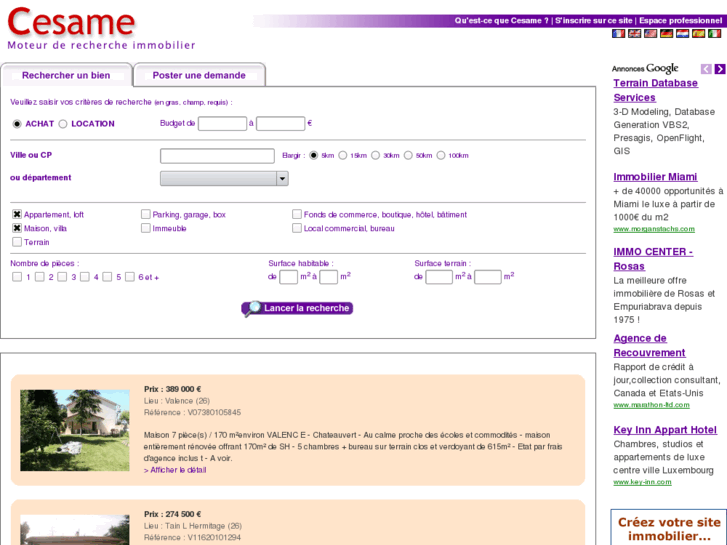This screenshot has height=545, width=727.
Task: Click the price 389 000 € text
Action: tap(172, 389)
